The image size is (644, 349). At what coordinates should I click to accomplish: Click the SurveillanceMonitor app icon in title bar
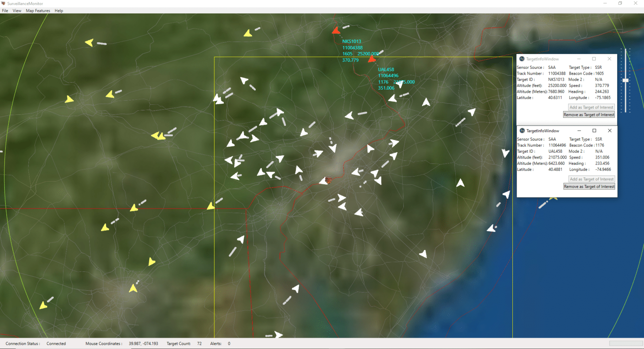[x=3, y=3]
